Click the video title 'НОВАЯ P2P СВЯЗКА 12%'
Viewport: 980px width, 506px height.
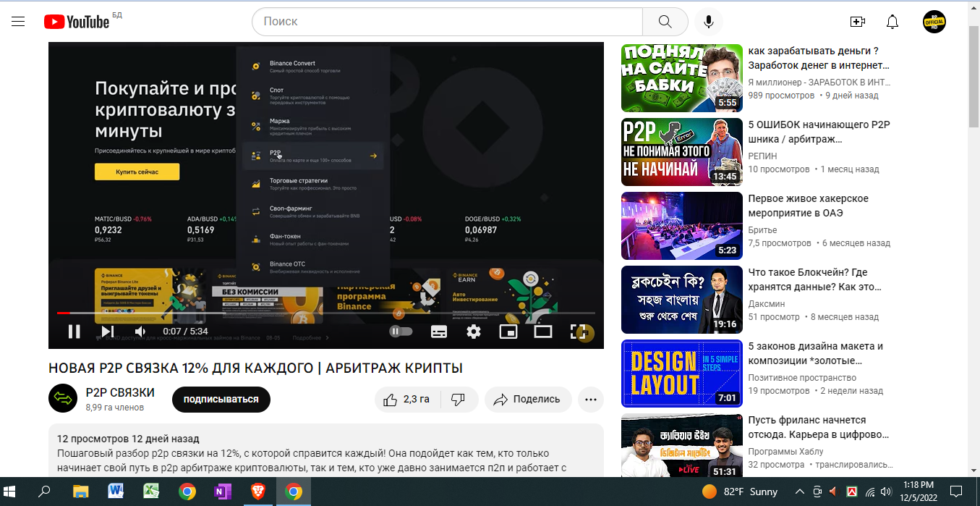pos(255,368)
